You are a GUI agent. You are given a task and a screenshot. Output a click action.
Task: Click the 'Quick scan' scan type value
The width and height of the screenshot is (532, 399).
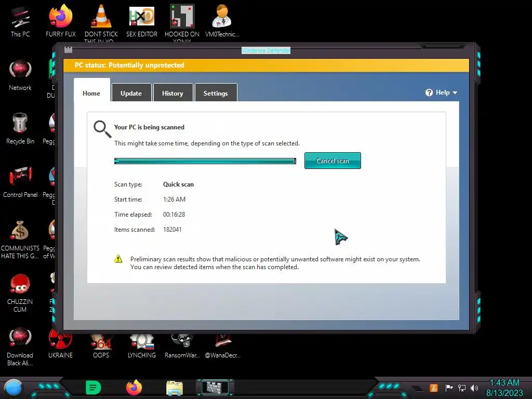click(179, 184)
